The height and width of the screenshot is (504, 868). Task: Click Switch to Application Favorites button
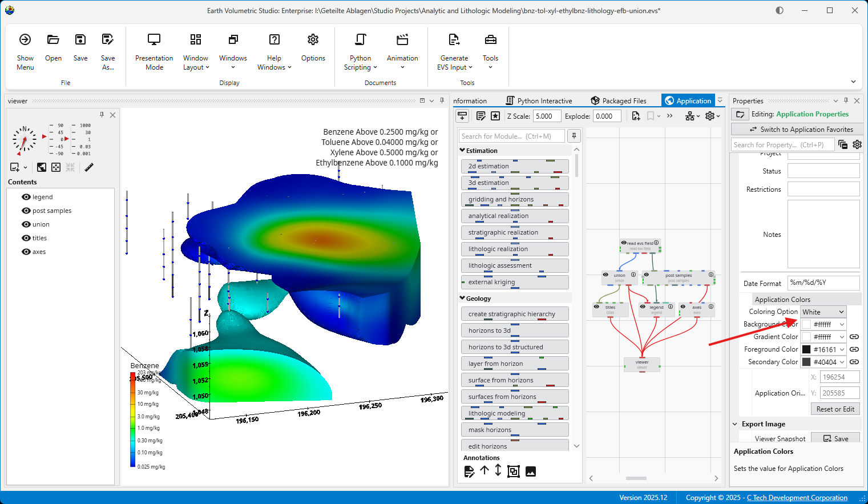[796, 130]
